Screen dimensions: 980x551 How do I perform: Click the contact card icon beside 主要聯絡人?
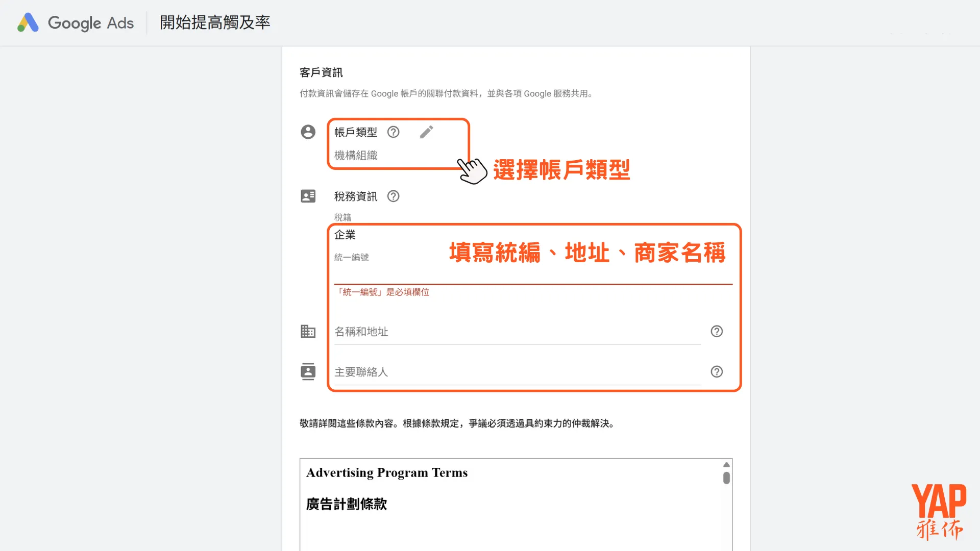click(x=308, y=371)
